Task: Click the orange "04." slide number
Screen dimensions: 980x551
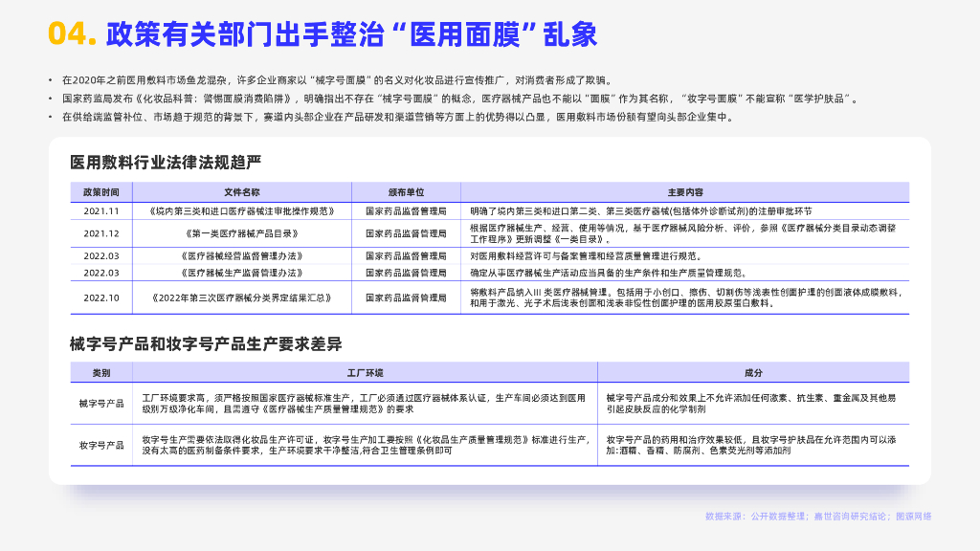Action: pos(72,34)
